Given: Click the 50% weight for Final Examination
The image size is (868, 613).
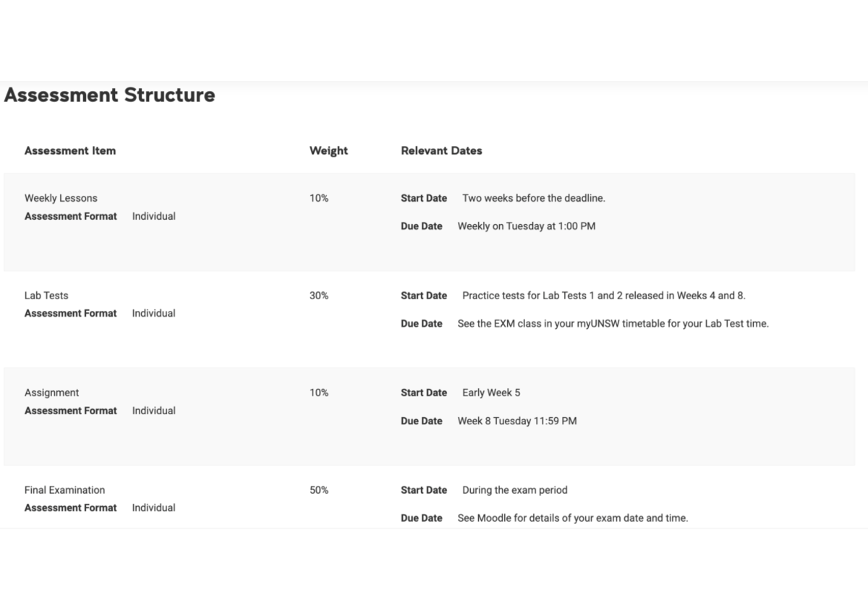Looking at the screenshot, I should (x=319, y=490).
